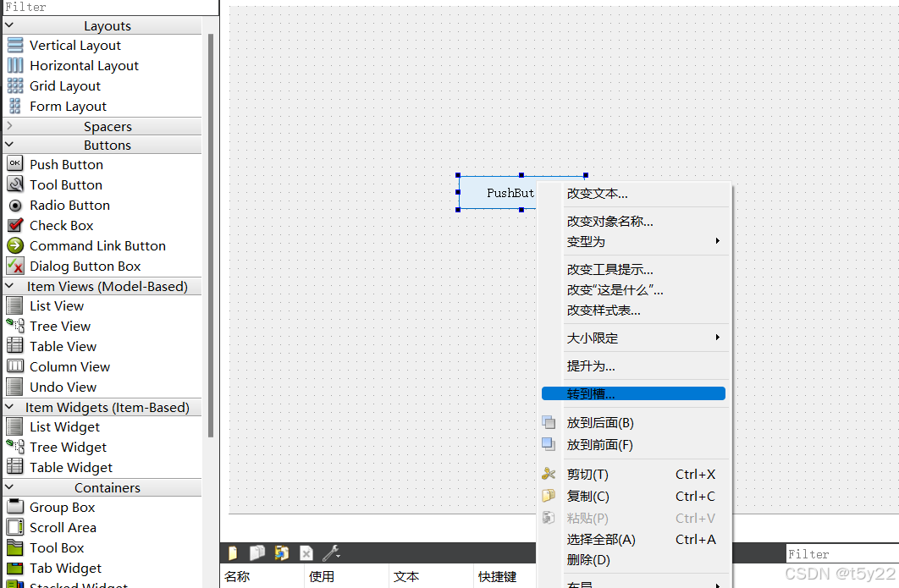Collapse the Layouts category
Viewport: 899px width, 588px height.
pyautogui.click(x=9, y=25)
